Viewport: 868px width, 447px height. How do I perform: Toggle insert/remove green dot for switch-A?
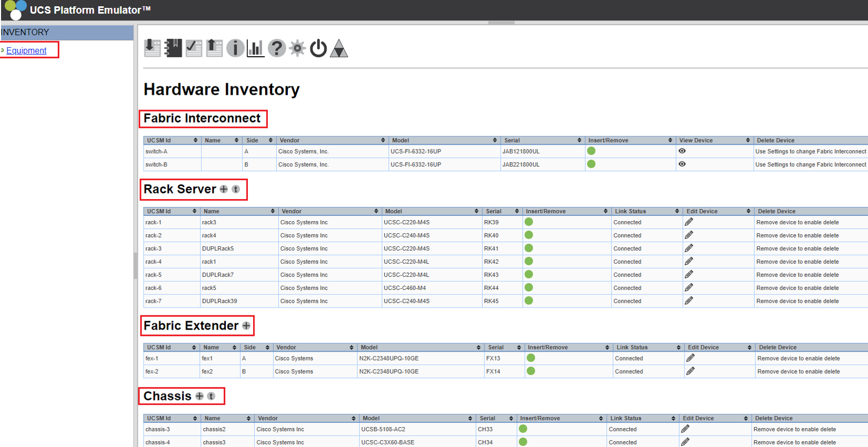coord(591,151)
